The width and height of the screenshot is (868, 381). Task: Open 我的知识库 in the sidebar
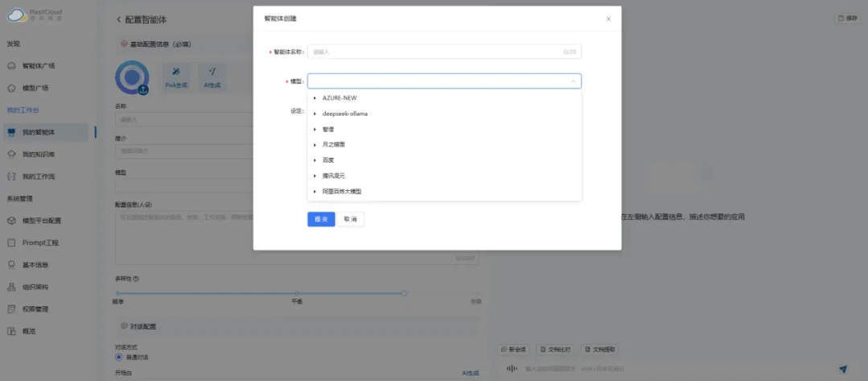[x=38, y=154]
